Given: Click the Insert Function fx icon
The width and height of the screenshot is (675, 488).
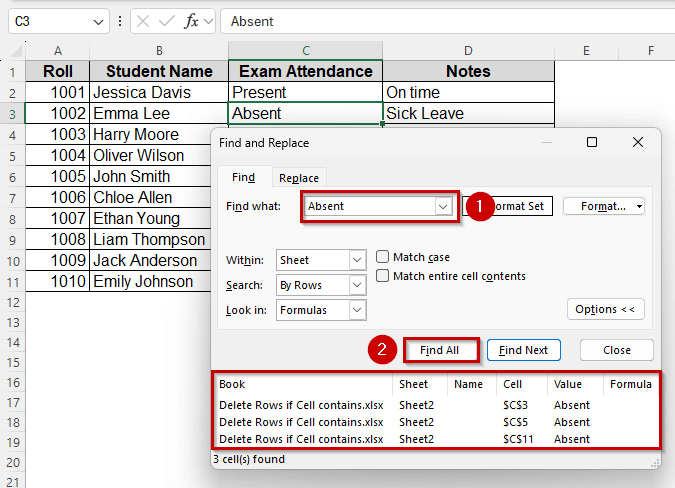Looking at the screenshot, I should (192, 21).
